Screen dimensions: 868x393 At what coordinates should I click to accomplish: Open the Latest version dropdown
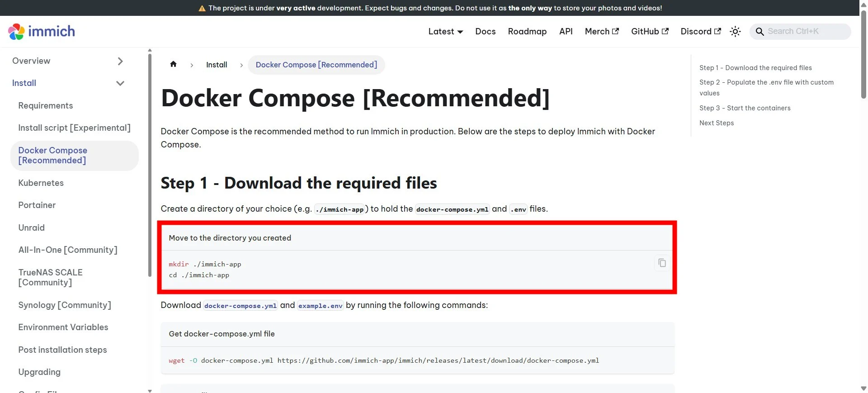pos(445,32)
